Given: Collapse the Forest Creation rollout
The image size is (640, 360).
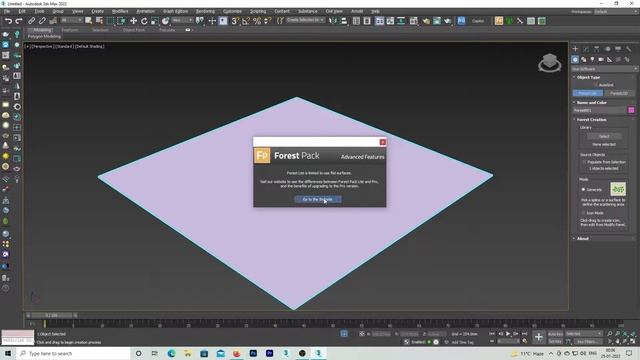Looking at the screenshot, I should point(591,120).
